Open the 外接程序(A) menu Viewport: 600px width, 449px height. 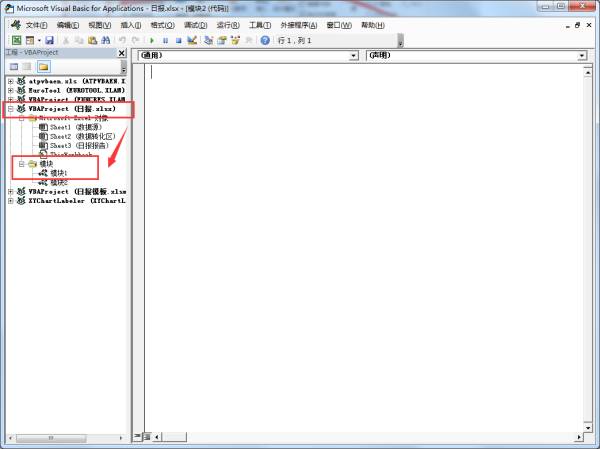(x=298, y=25)
